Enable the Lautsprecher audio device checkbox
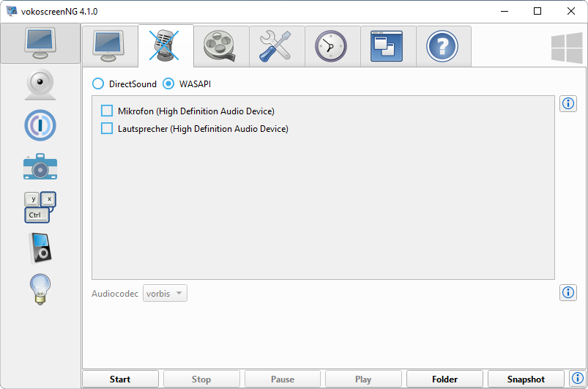This screenshot has width=588, height=389. point(107,129)
